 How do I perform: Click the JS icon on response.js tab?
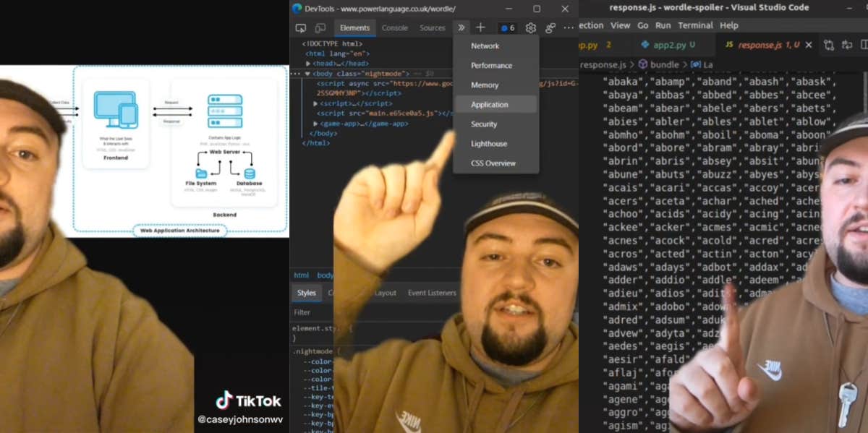[728, 45]
